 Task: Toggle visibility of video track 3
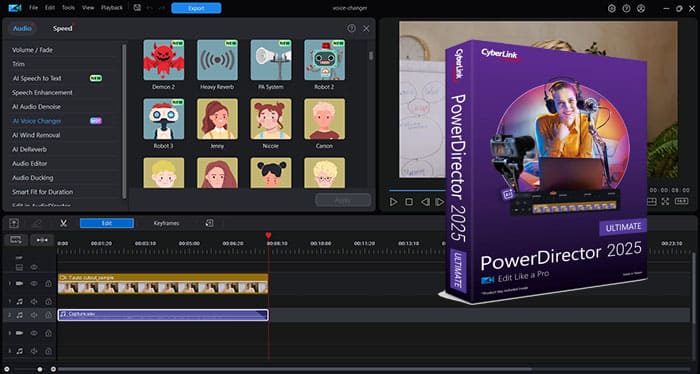[34, 333]
